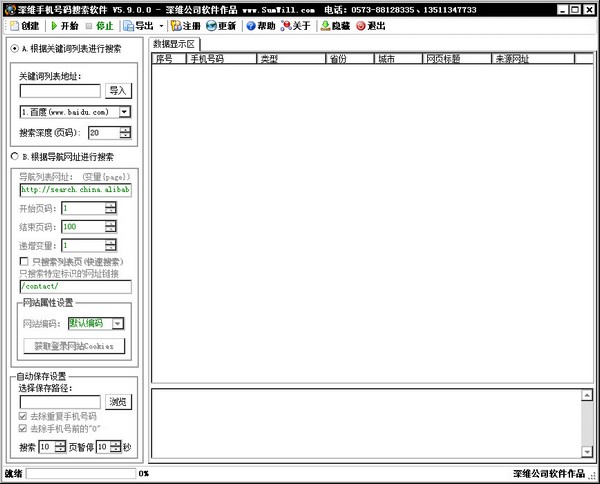
Task: Sort by the 序号 column header
Action: click(169, 59)
